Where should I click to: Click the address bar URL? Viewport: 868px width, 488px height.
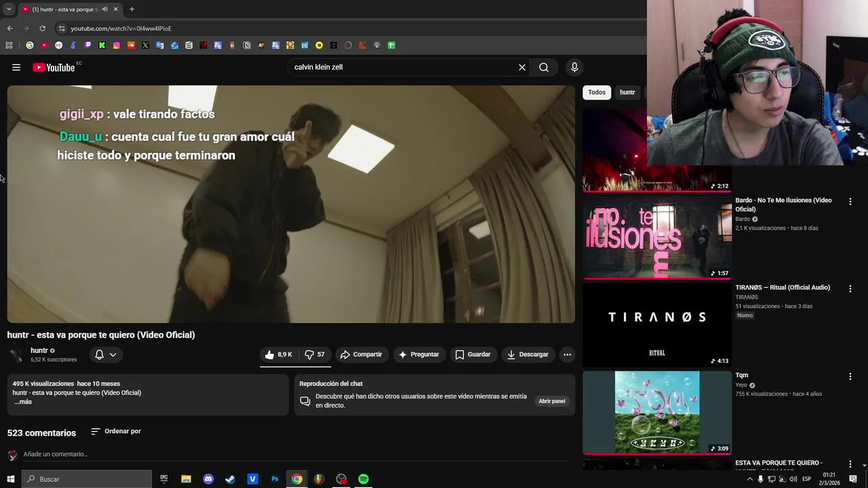coord(121,28)
